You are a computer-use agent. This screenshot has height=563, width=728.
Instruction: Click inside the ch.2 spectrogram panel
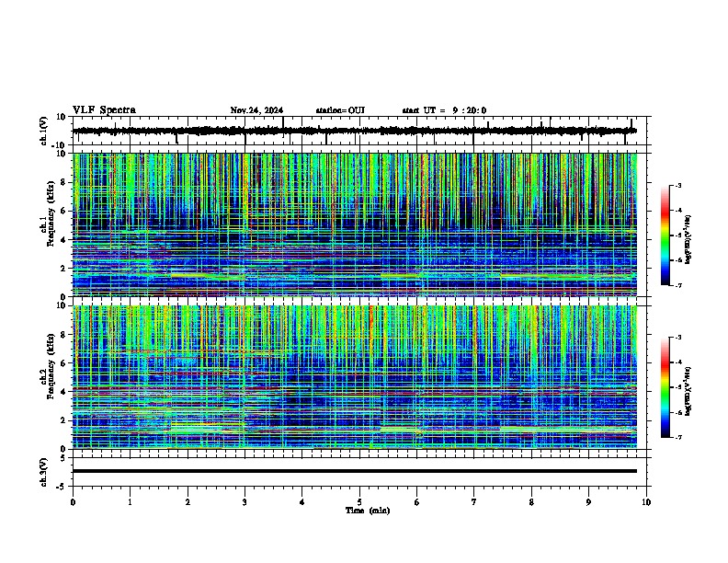click(359, 377)
